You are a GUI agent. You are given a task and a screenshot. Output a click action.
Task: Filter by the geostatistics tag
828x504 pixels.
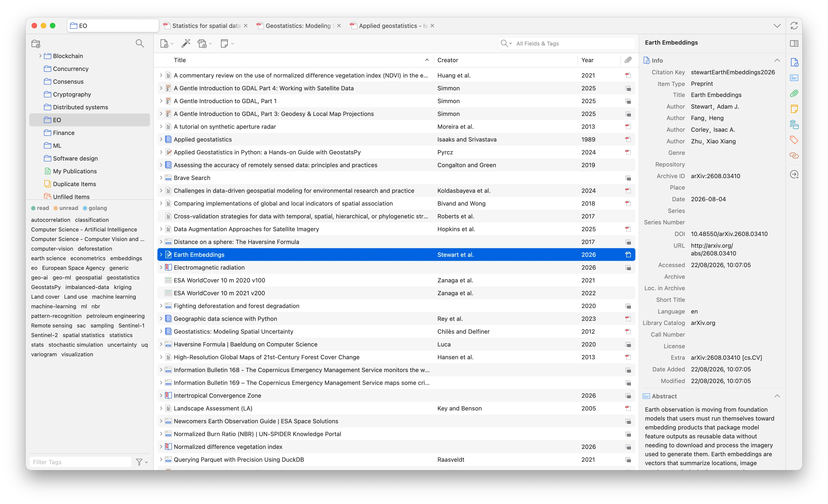point(123,278)
